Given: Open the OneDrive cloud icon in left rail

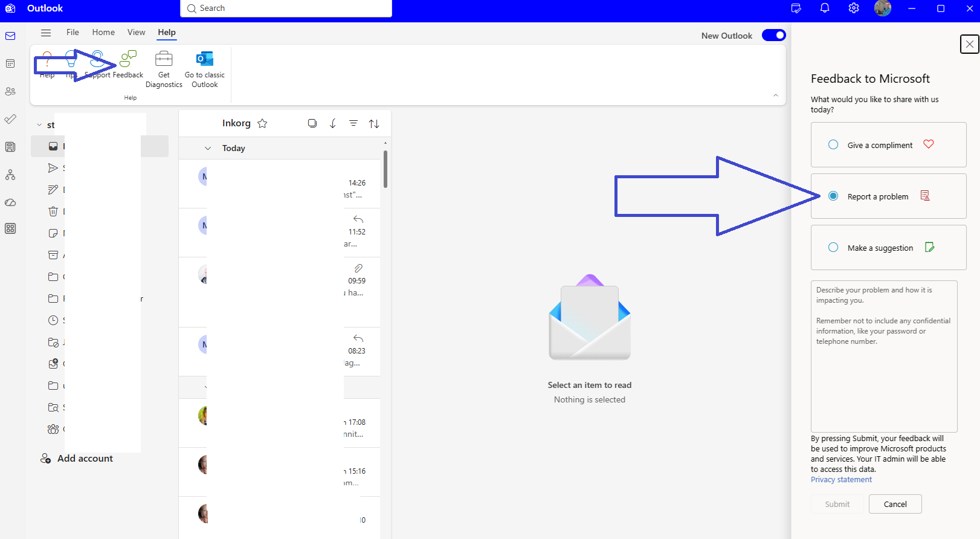Looking at the screenshot, I should click(10, 202).
